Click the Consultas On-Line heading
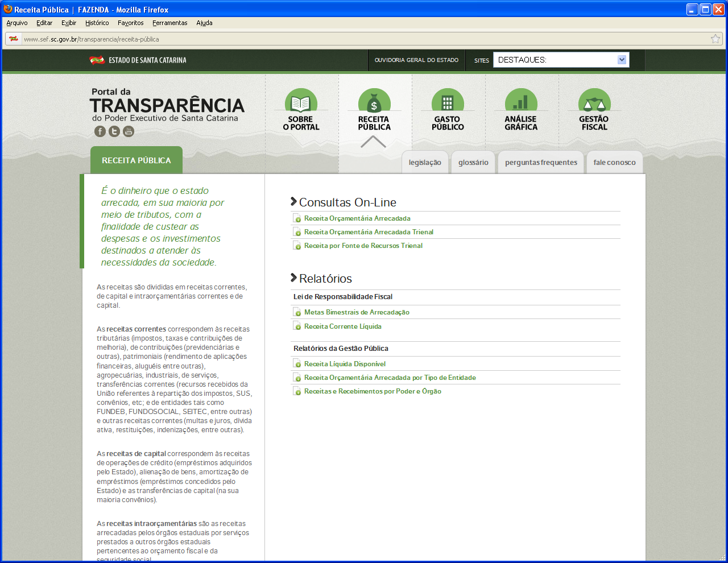Image resolution: width=728 pixels, height=563 pixels. [348, 202]
